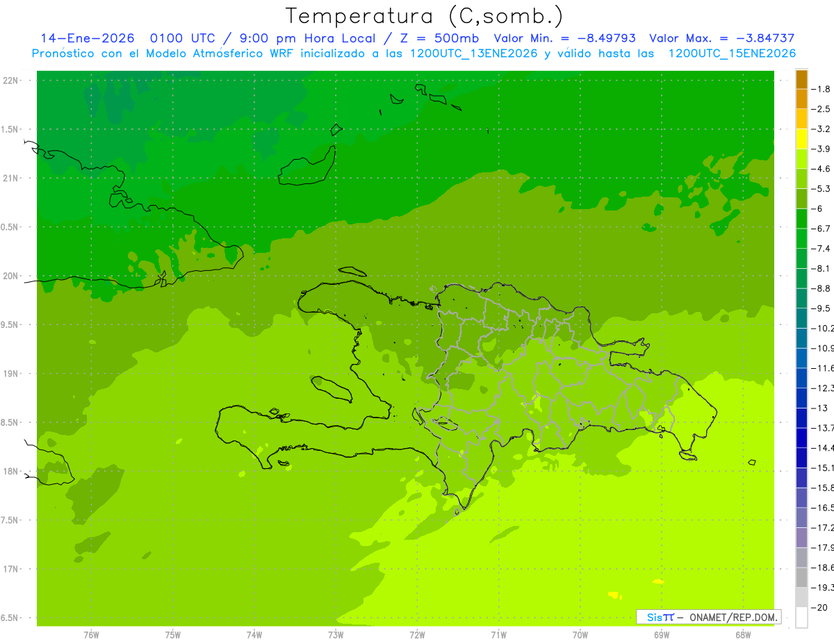Click the "18N" latitude label
Viewport: 834px width, 644px height.
(x=11, y=472)
